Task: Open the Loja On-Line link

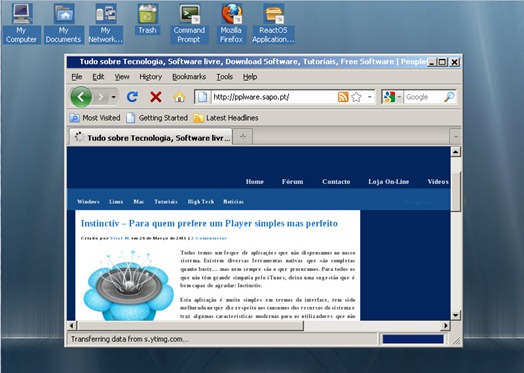Action: [x=389, y=182]
